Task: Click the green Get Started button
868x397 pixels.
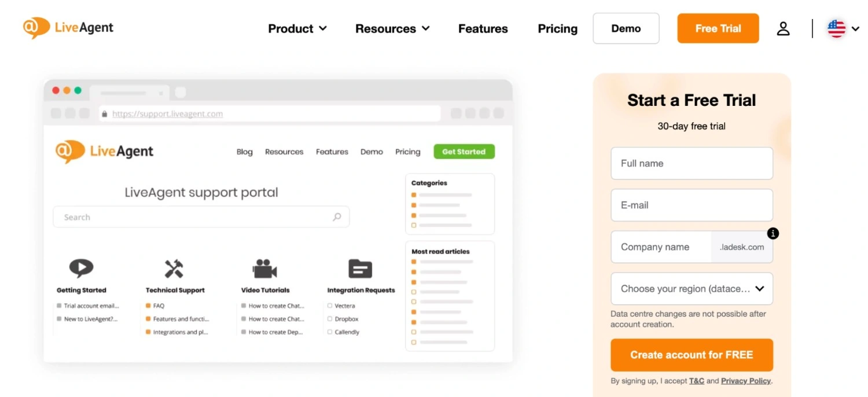Action: [464, 152]
